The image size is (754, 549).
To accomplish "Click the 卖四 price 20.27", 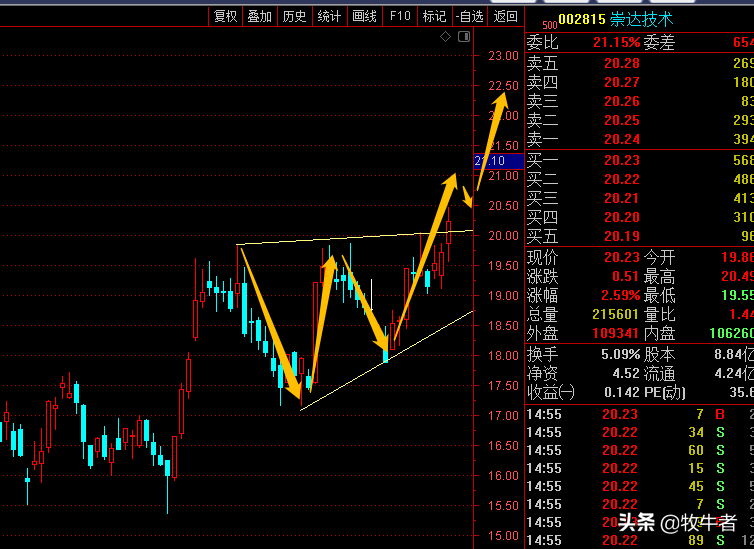I will point(622,82).
